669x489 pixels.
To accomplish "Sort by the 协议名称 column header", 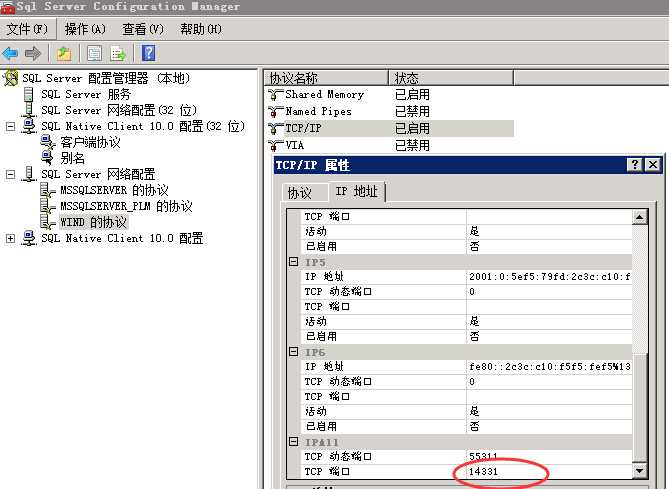I will pyautogui.click(x=326, y=78).
